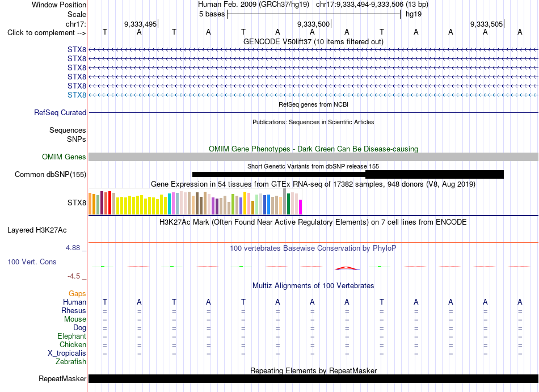The width and height of the screenshot is (539, 392).
Task: Click the black RepeatMasker item bar
Action: click(313, 378)
